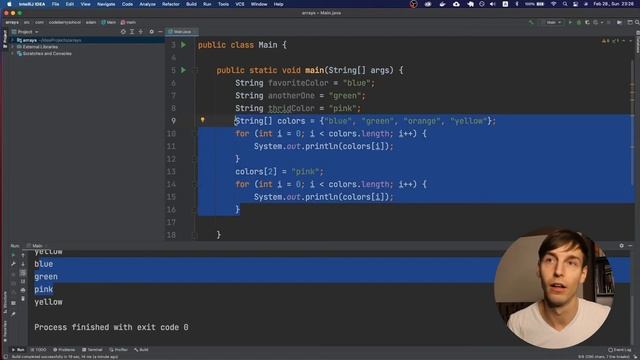The image size is (640, 360).
Task: Click the print icon in Run console toolbar
Action: click(23, 290)
